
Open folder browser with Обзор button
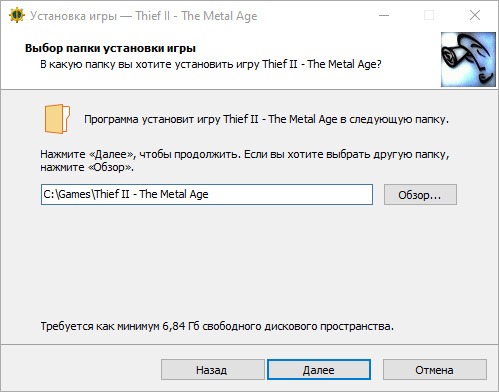pos(420,195)
